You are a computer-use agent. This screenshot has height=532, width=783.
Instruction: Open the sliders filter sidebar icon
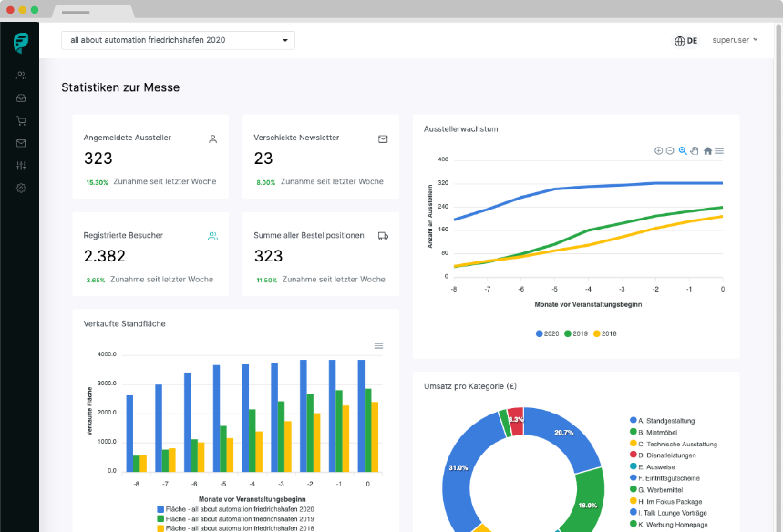(21, 166)
